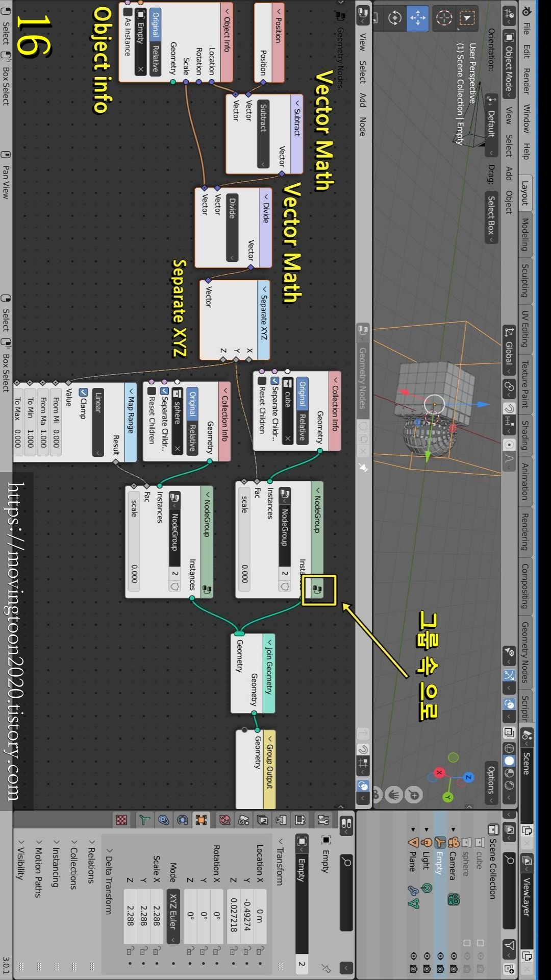Open the Texture properties tab
Viewport: 551px width, 980px height.
[121, 820]
